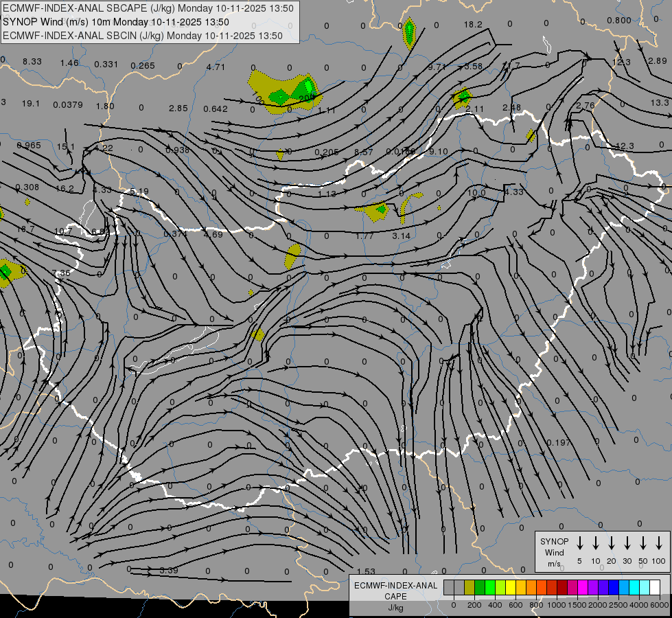Click the SYNOP Wind m/s legend label
The height and width of the screenshot is (618, 672).
coord(554,552)
